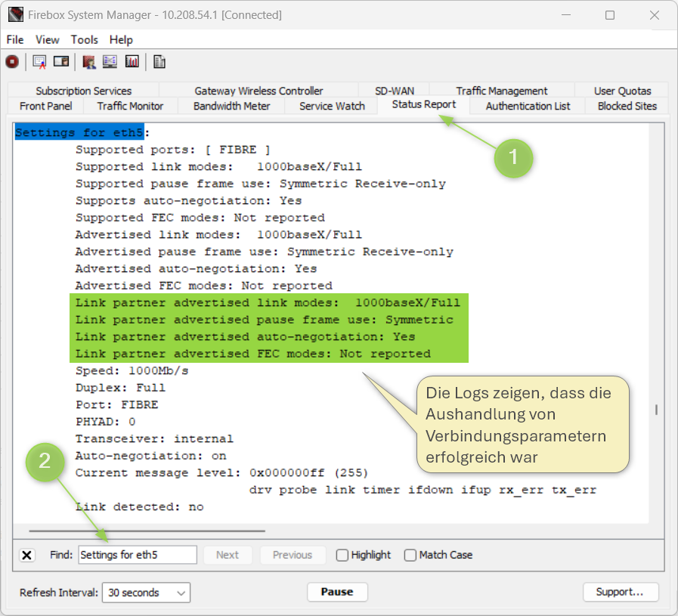Open HostWatch via the network monitor icon

point(110,62)
